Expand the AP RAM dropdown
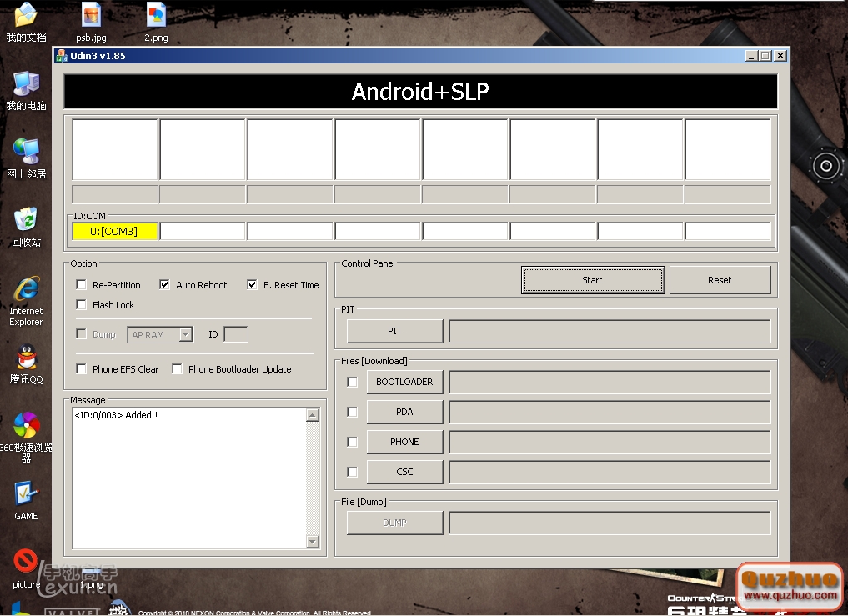 pyautogui.click(x=186, y=335)
